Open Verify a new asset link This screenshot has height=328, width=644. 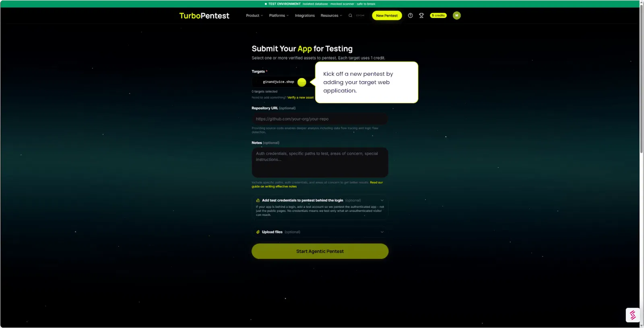point(300,98)
